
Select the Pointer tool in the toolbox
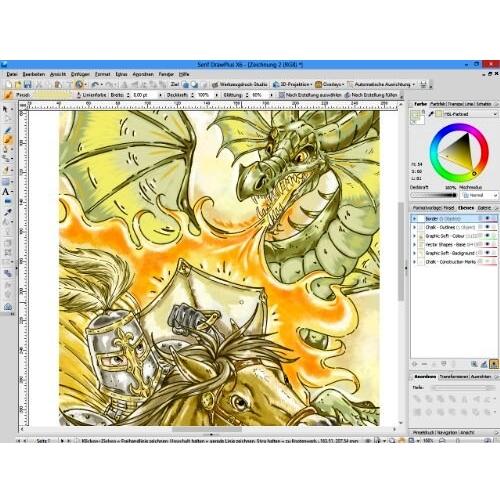(6, 109)
